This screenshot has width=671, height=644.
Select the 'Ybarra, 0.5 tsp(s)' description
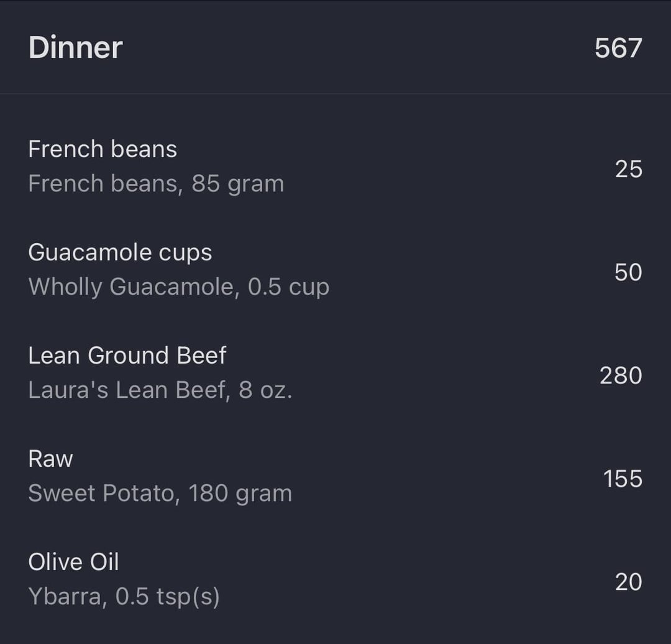coord(124,597)
